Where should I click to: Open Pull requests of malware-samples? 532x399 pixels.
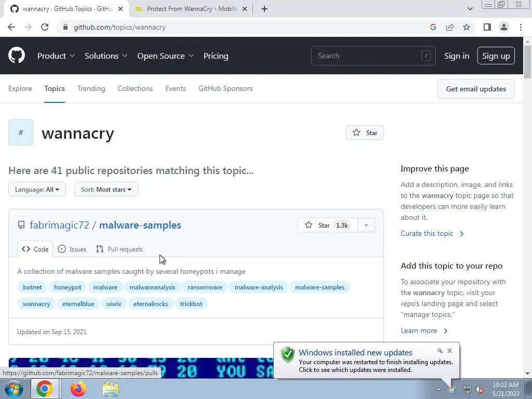(x=119, y=249)
